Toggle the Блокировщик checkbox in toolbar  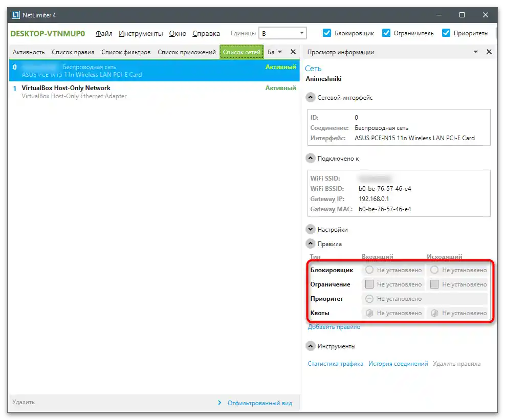pyautogui.click(x=326, y=33)
